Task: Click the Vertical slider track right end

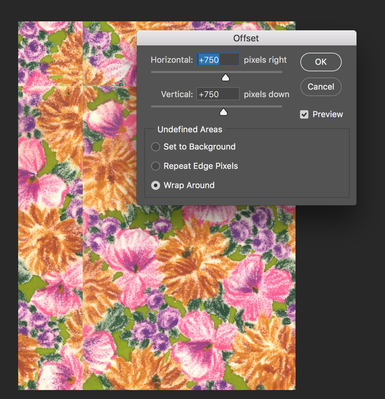Action: [x=280, y=106]
